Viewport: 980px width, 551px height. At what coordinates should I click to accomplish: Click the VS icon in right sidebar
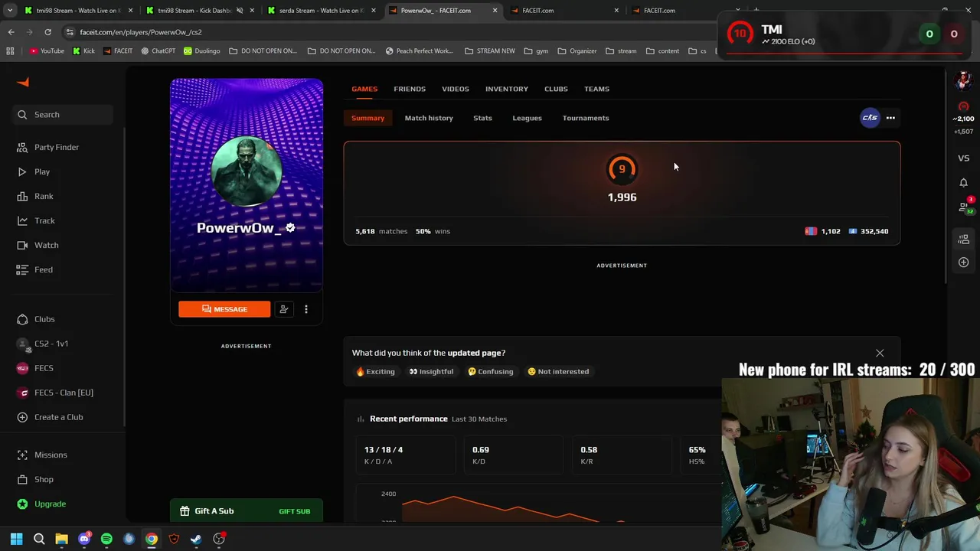click(x=964, y=158)
